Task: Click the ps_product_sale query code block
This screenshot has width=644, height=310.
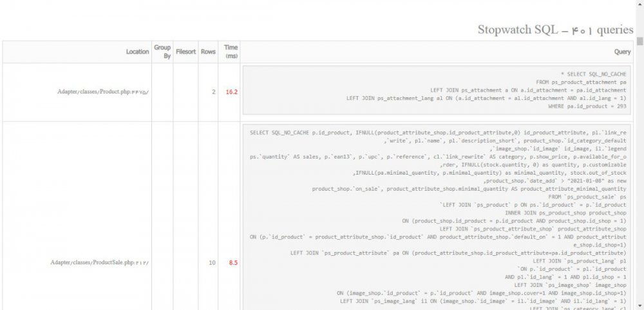Action: [438, 219]
